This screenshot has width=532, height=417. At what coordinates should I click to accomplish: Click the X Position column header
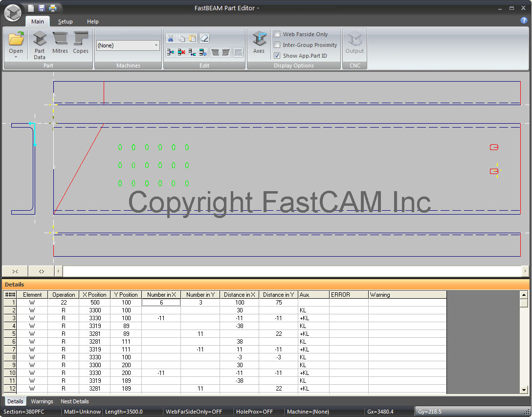tap(95, 294)
